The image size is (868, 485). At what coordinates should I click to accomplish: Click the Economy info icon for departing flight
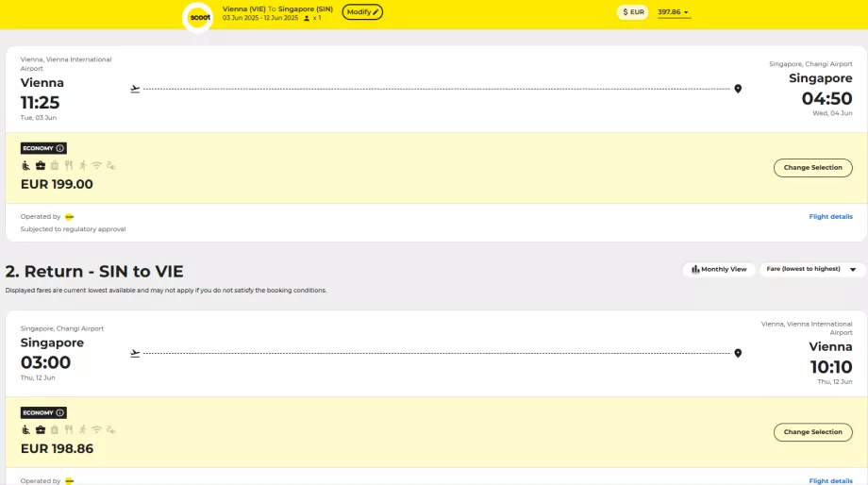60,148
